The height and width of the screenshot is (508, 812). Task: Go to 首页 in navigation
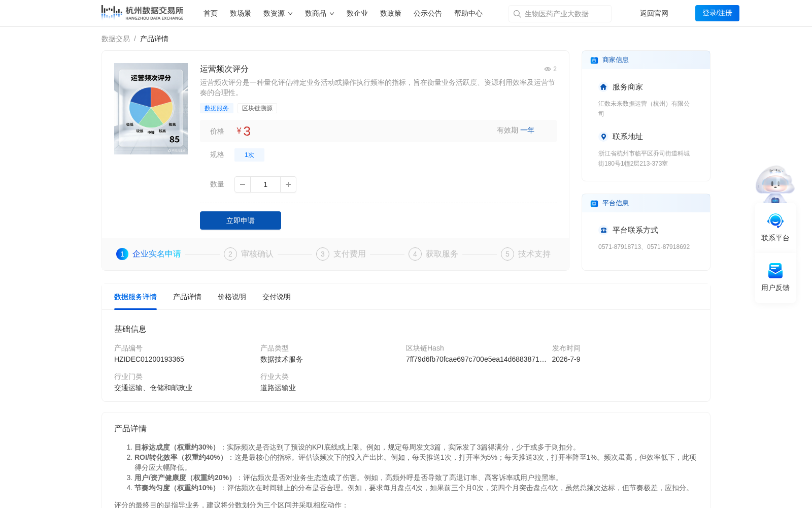(x=211, y=13)
